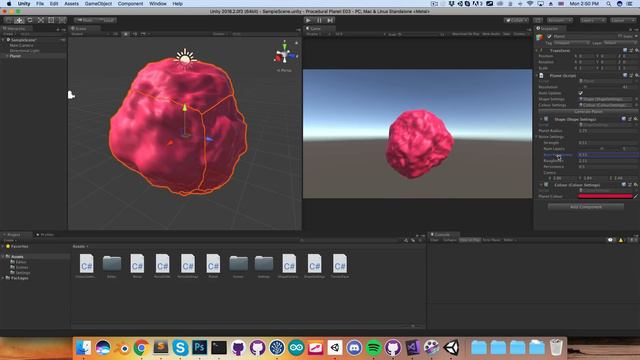This screenshot has width=640, height=360.
Task: Click the Generate Planet button
Action: point(588,111)
